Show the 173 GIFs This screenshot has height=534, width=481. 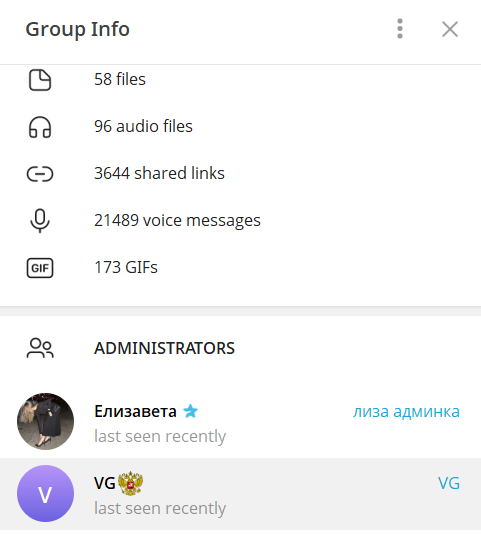240,267
